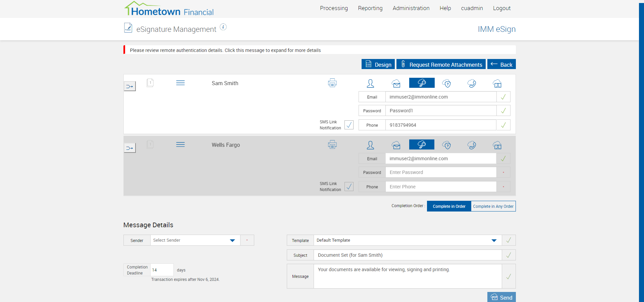Image resolution: width=644 pixels, height=302 pixels.
Task: Choose security question authentication icon for Wells Fargo
Action: (x=446, y=145)
